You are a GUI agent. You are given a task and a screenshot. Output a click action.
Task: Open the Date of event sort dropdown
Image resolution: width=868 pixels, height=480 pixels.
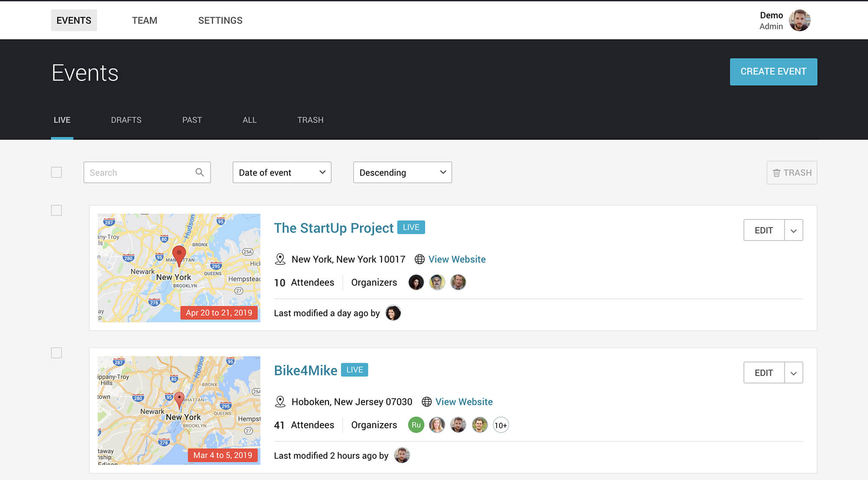282,172
